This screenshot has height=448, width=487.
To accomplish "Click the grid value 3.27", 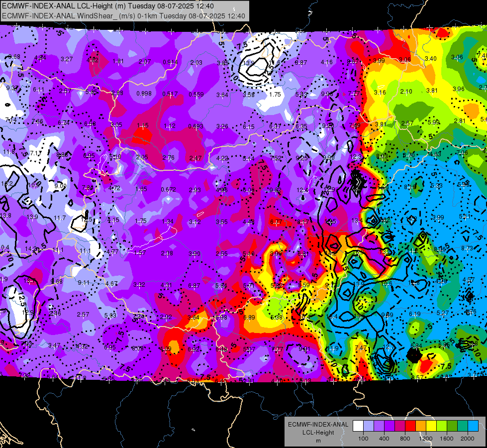I will pyautogui.click(x=67, y=59).
